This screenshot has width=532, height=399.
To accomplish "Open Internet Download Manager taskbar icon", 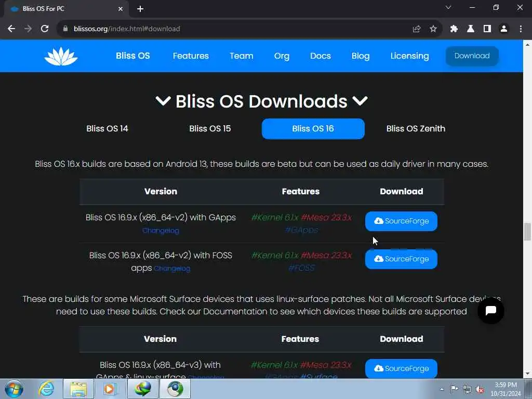I will tap(143, 389).
